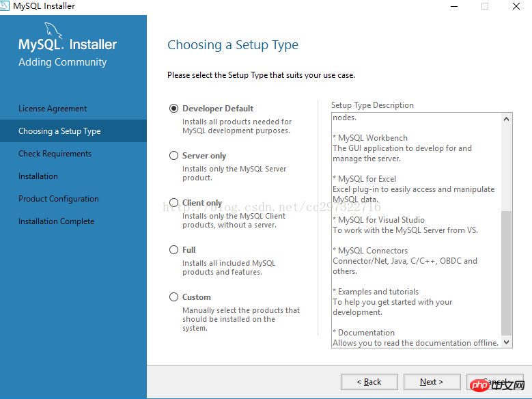Open Check Requirements sidebar step
The image size is (532, 399).
55,154
